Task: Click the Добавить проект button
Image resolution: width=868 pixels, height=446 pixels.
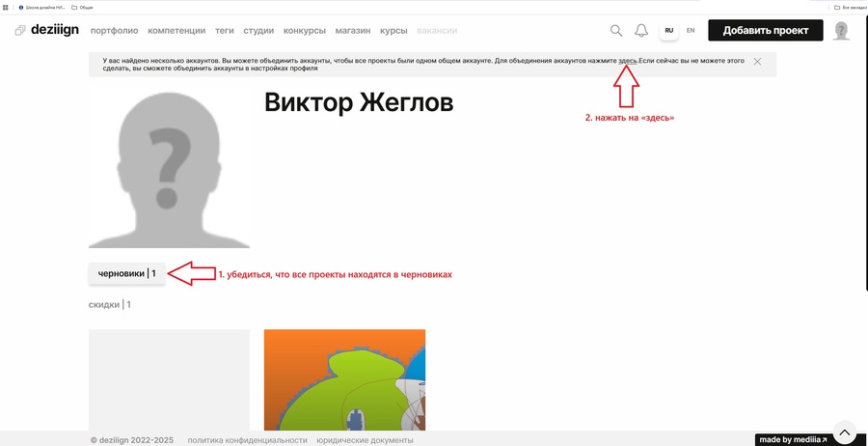Action: [766, 31]
